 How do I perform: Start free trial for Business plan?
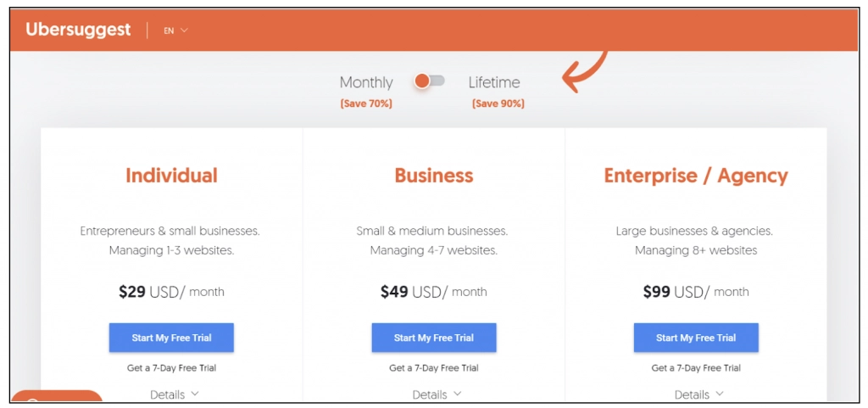click(434, 338)
